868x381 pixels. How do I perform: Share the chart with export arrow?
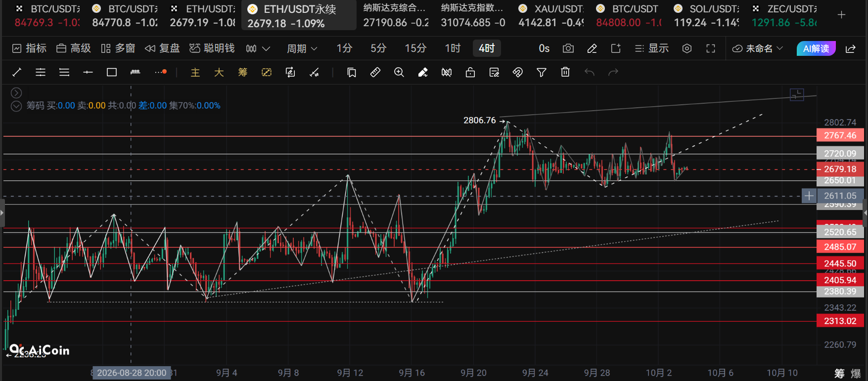[851, 48]
